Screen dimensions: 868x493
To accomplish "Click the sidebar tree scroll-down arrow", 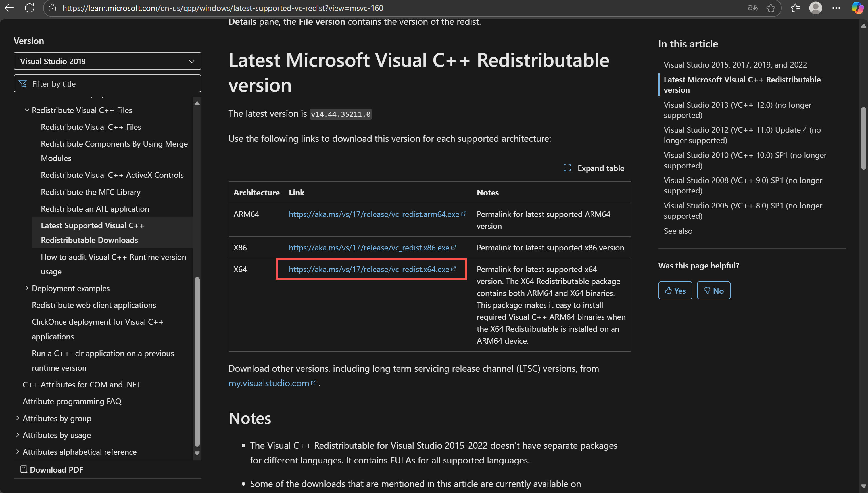I will click(197, 453).
